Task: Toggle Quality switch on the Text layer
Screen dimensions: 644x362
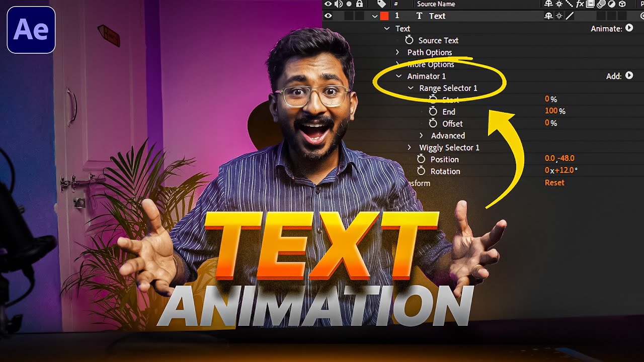Action: coord(570,16)
